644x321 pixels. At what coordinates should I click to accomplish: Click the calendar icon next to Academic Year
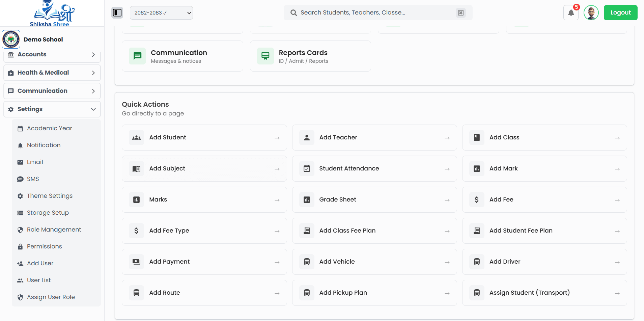click(x=21, y=128)
